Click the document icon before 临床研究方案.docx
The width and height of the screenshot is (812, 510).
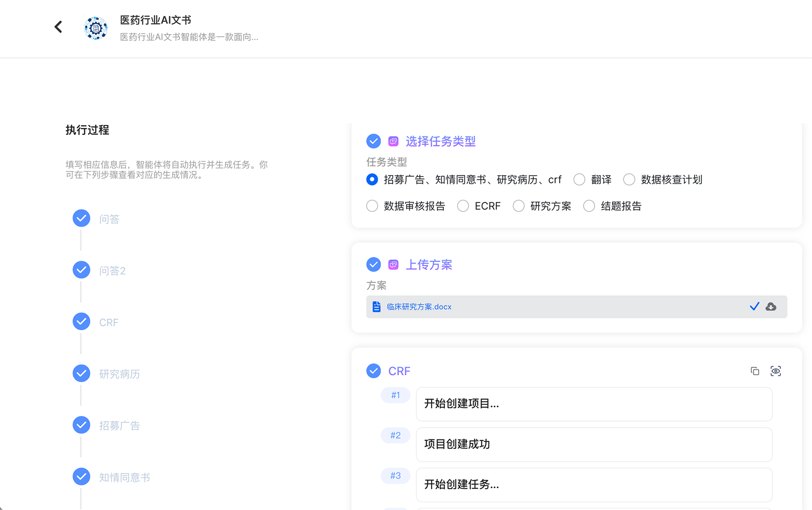point(376,306)
